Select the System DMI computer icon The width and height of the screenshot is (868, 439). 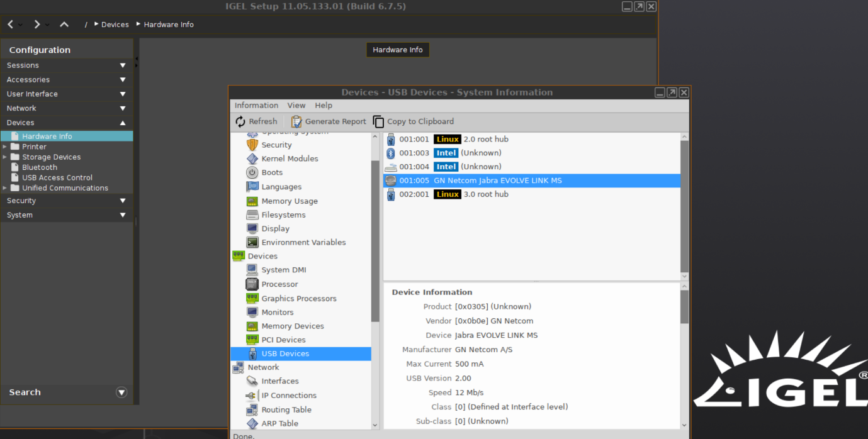[252, 270]
